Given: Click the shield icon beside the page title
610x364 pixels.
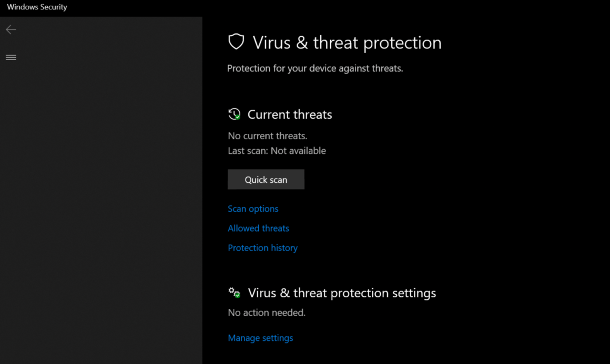Looking at the screenshot, I should tap(236, 42).
